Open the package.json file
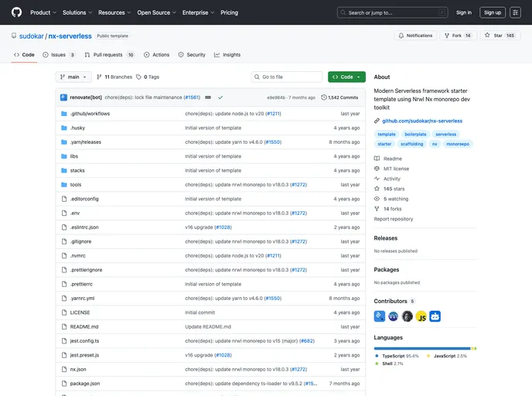 click(85, 384)
